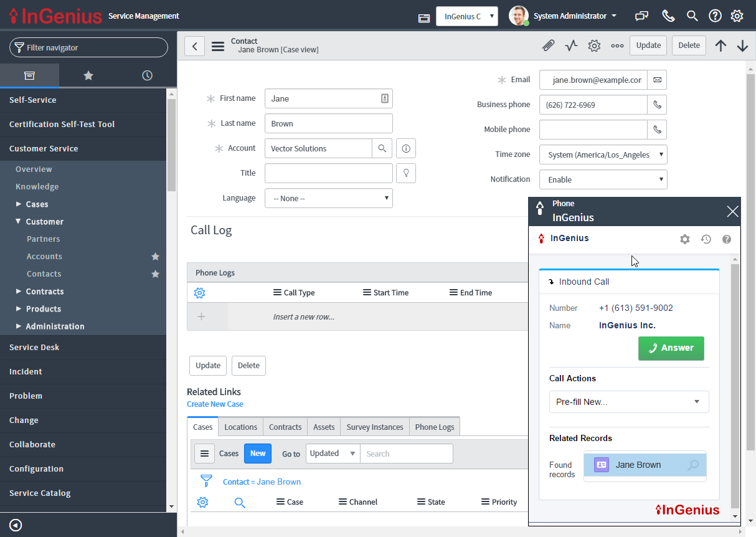
Task: Click the global search magnifier in the top banner
Action: (692, 16)
